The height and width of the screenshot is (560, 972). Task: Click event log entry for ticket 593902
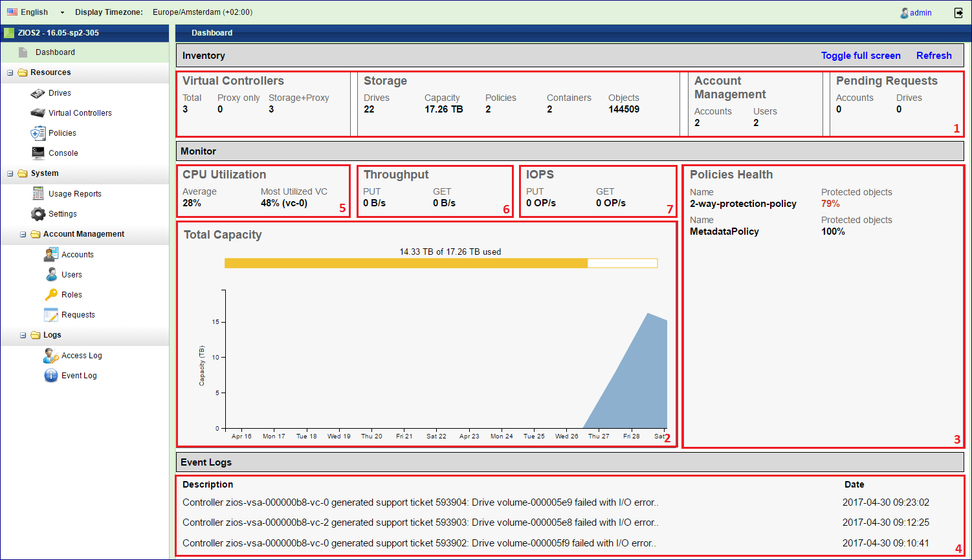419,543
